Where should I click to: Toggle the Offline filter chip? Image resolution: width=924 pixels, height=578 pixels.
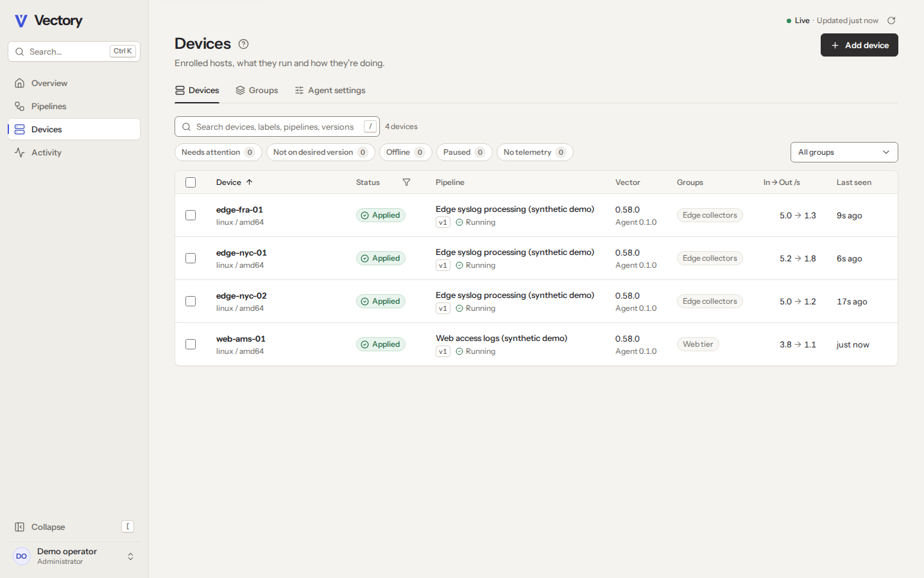(x=406, y=152)
